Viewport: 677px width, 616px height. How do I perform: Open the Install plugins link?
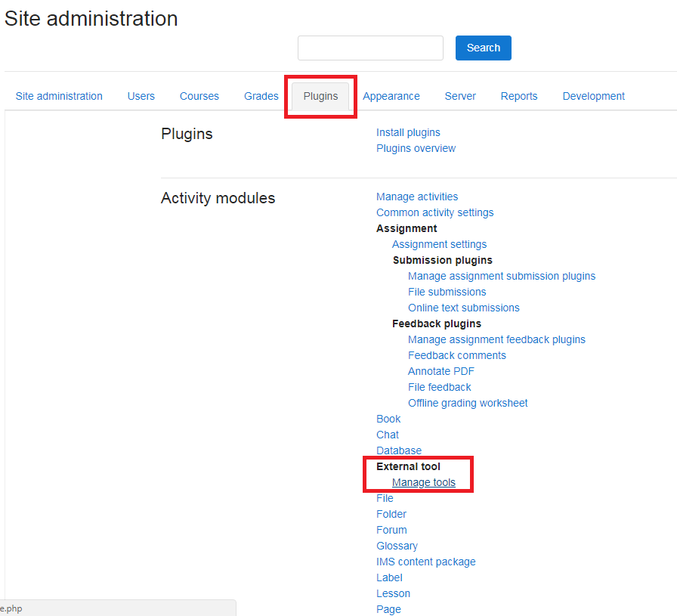(408, 132)
